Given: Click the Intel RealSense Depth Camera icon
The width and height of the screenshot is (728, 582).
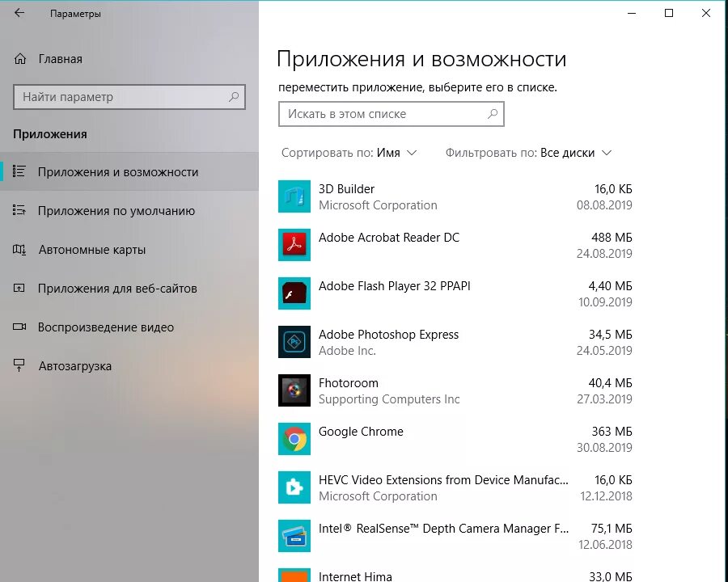Looking at the screenshot, I should click(x=294, y=536).
